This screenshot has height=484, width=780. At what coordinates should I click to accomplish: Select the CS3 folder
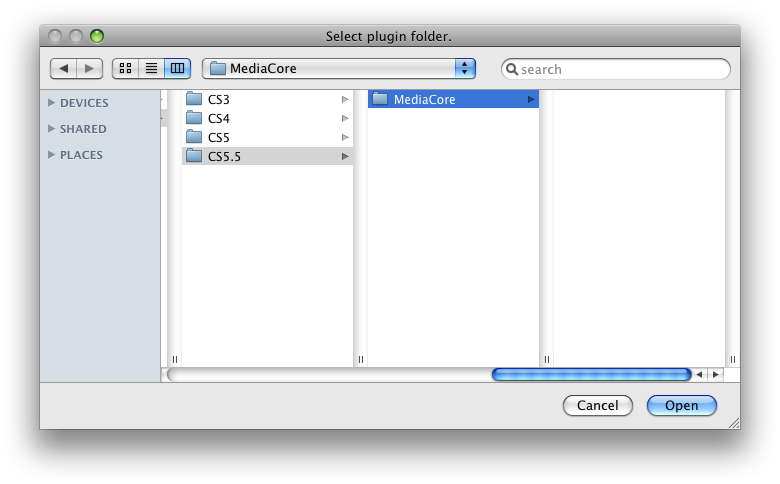click(x=218, y=100)
